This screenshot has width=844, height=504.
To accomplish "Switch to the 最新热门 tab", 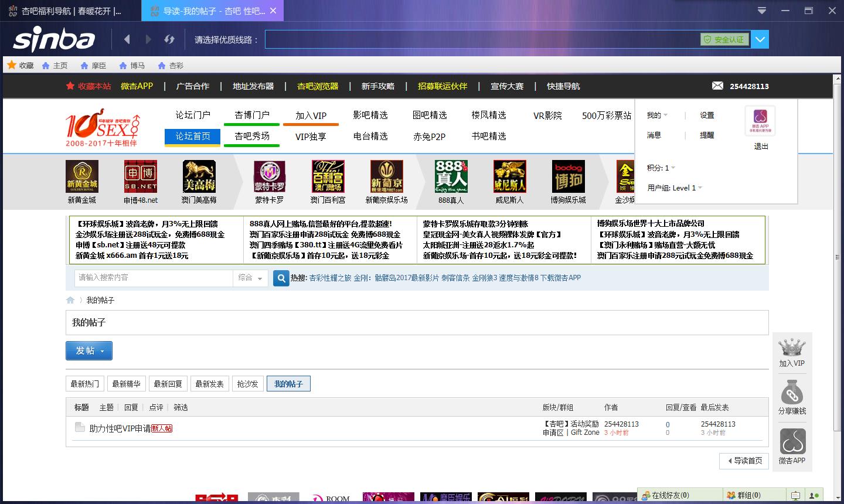I will click(85, 384).
